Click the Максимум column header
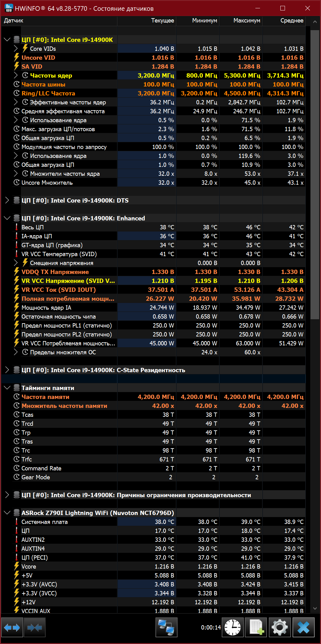 coord(241,21)
